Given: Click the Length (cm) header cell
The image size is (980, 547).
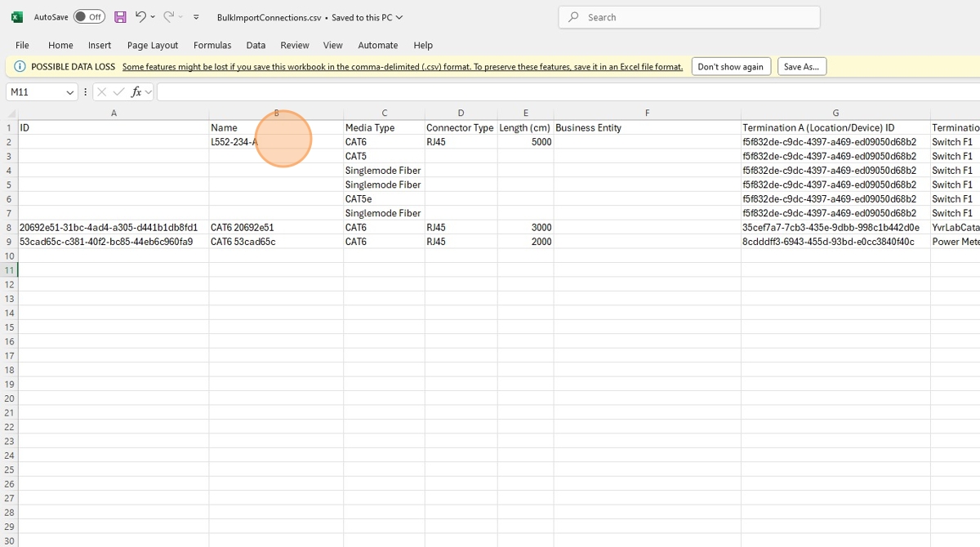Looking at the screenshot, I should 525,128.
